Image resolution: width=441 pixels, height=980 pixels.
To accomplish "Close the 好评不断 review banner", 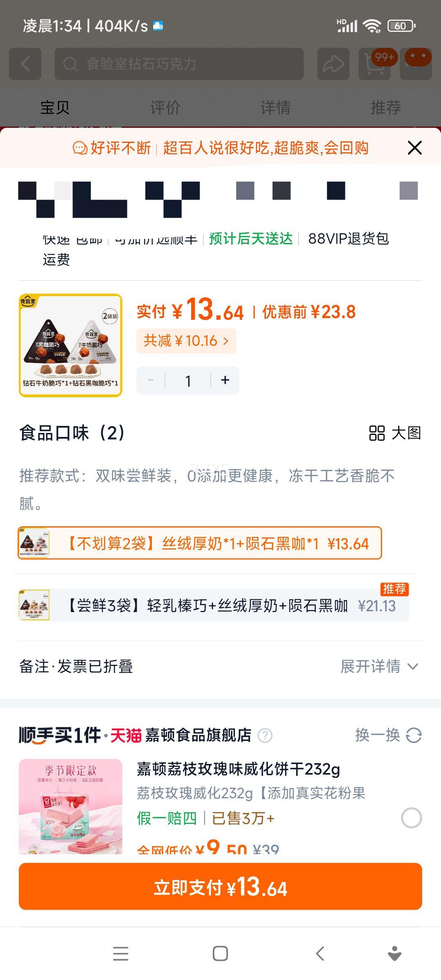I will click(414, 148).
